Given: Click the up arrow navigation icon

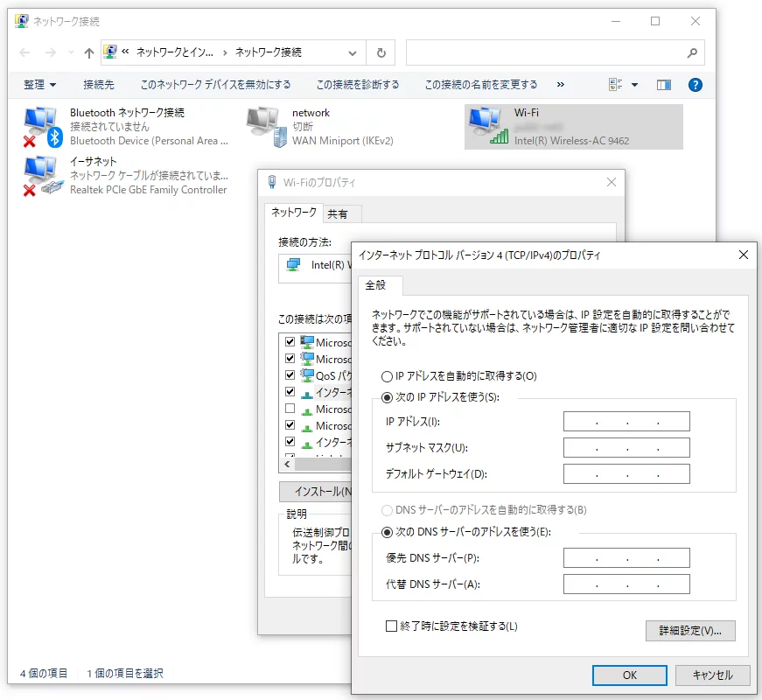Looking at the screenshot, I should point(88,52).
